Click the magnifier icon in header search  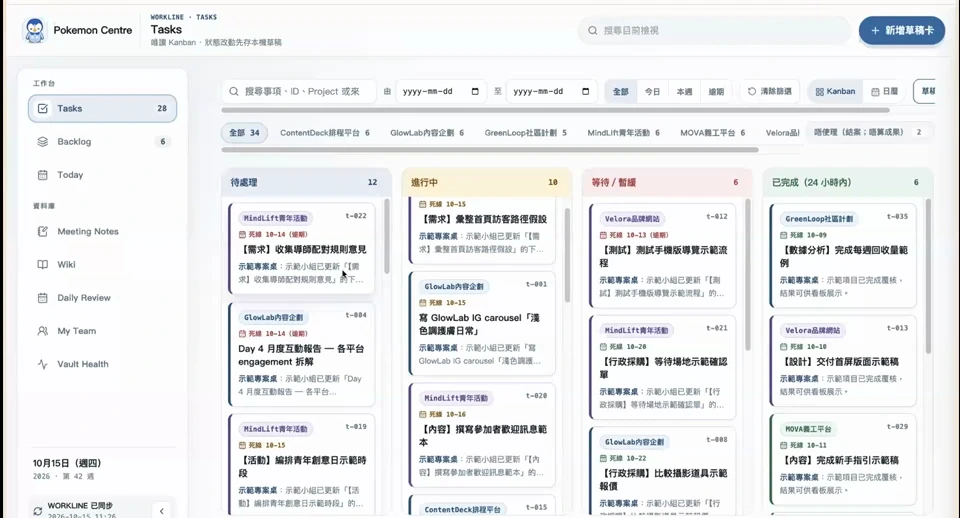pyautogui.click(x=593, y=30)
